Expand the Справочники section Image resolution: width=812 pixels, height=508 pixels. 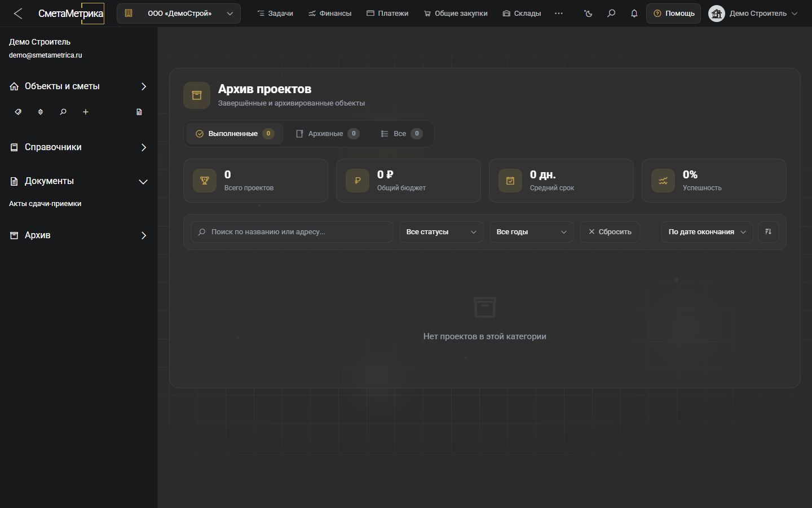[x=79, y=147]
